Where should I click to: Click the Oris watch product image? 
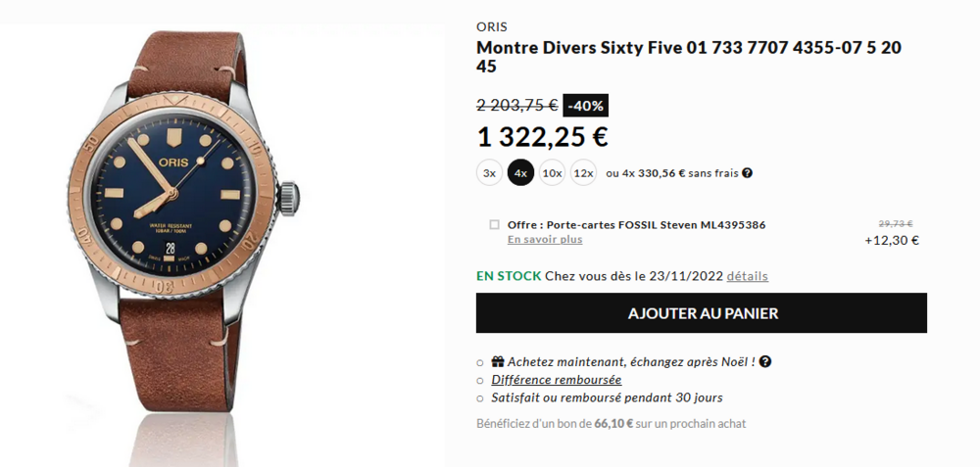pyautogui.click(x=183, y=237)
